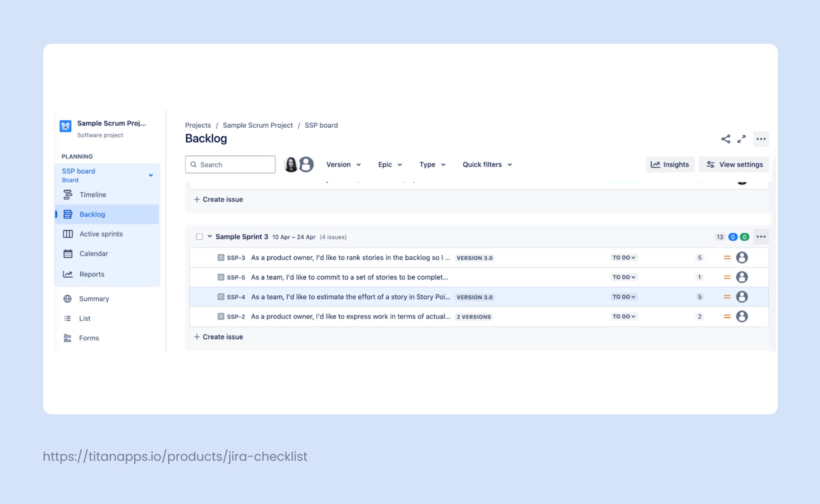Open the List view tab

[x=84, y=318]
